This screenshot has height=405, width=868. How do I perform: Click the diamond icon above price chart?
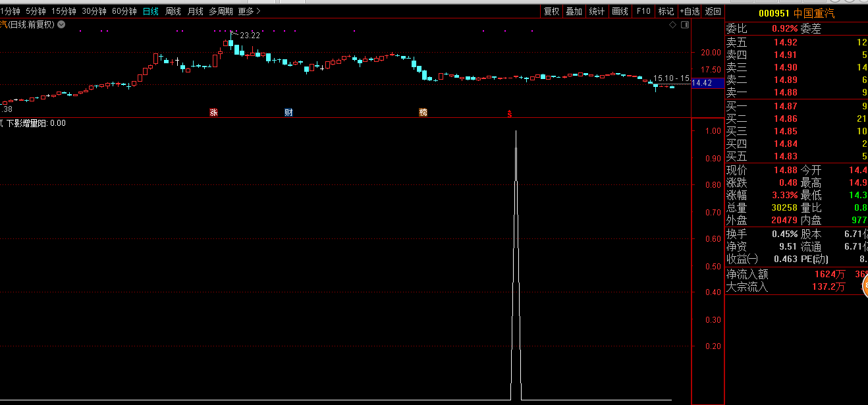672,25
